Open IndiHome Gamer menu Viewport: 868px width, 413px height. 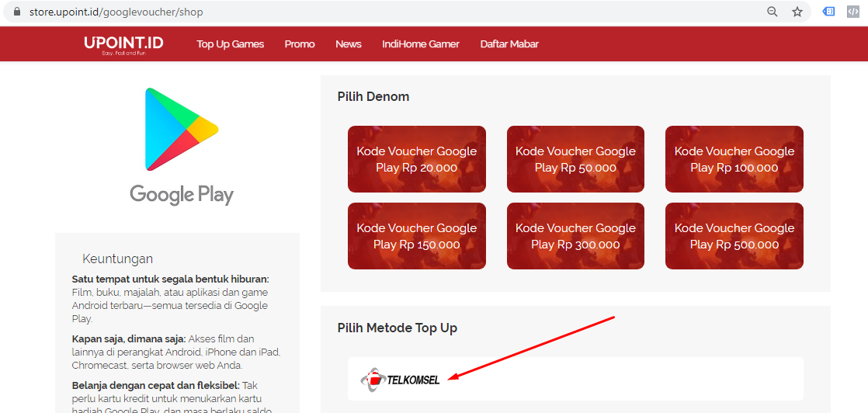tap(421, 44)
